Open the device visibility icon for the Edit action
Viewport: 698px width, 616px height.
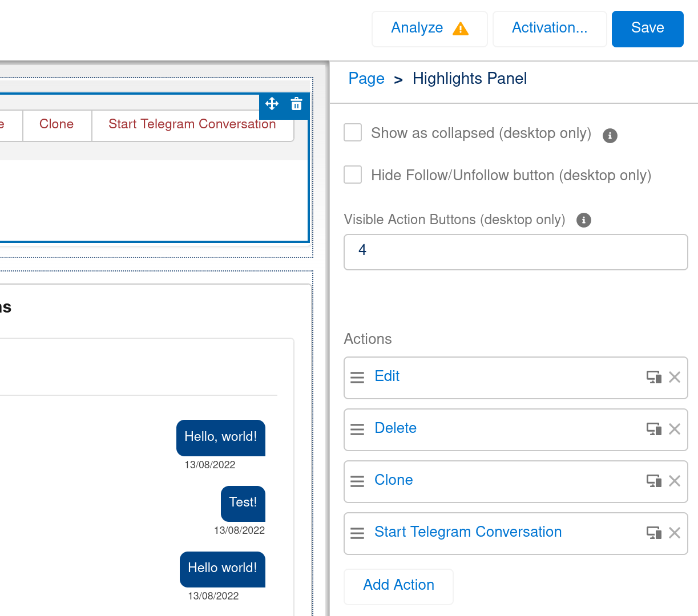tap(654, 377)
